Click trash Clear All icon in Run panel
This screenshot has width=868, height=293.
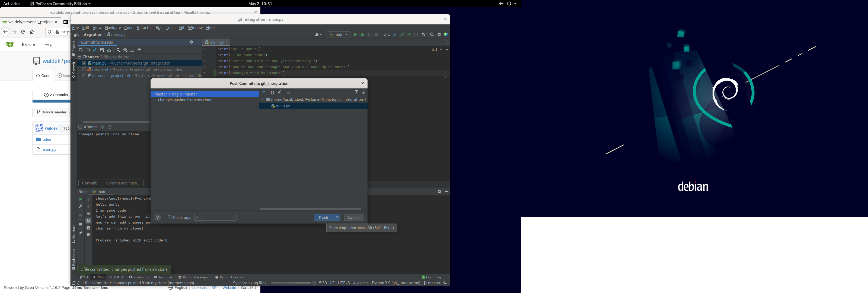(x=89, y=235)
